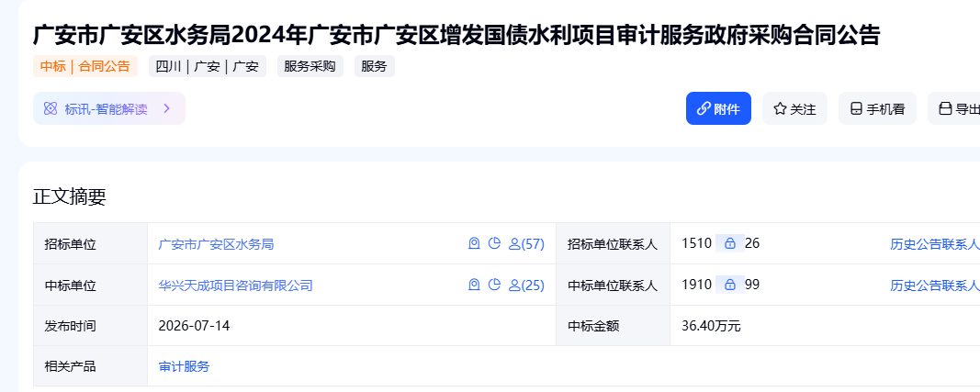Click the 手机看 button
This screenshot has height=392, width=980.
pos(877,108)
